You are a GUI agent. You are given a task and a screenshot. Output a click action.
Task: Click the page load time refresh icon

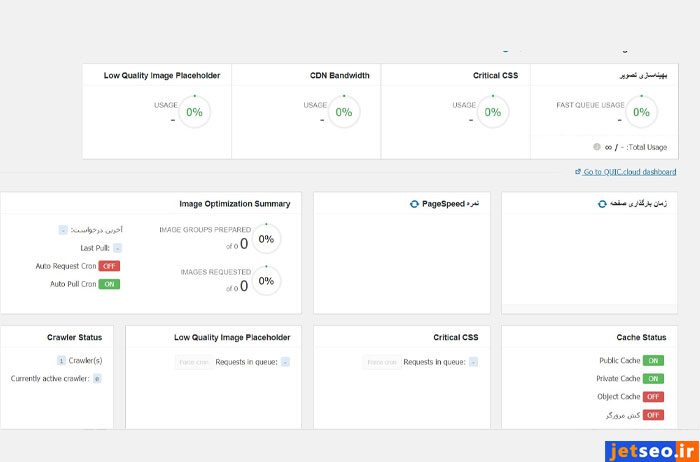pos(601,204)
